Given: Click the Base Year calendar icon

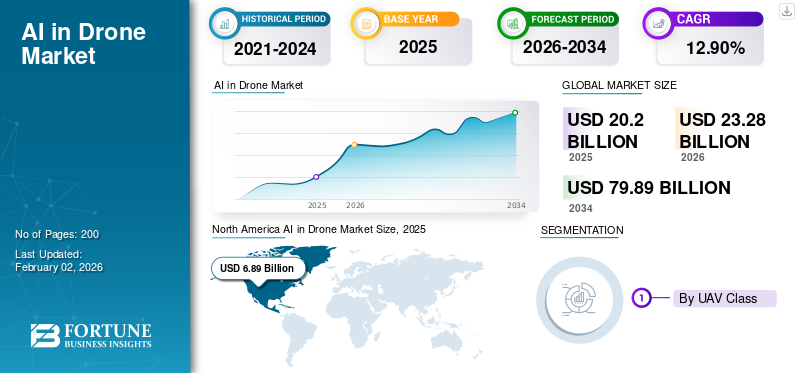Looking at the screenshot, I should 366,23.
